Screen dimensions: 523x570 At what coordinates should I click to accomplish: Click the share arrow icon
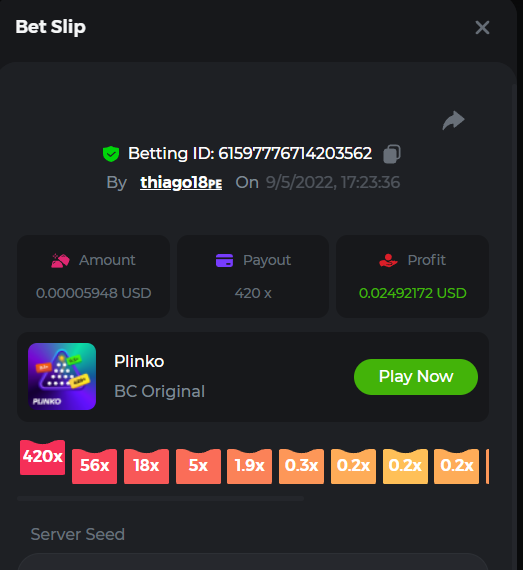pyautogui.click(x=453, y=120)
